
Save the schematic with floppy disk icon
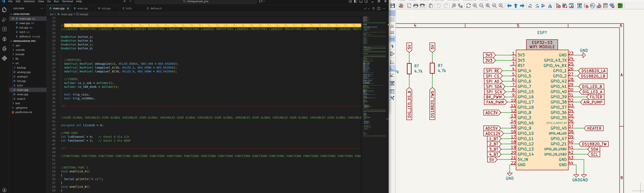pyautogui.click(x=393, y=6)
